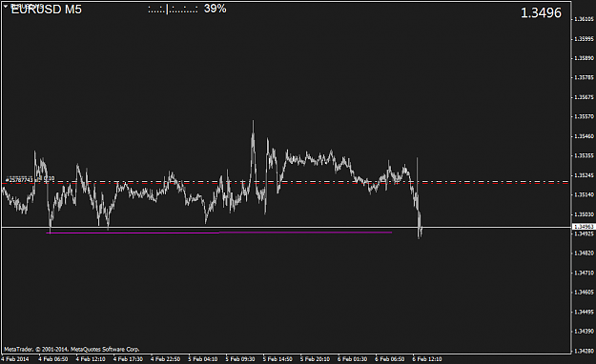Image resolution: width=596 pixels, height=364 pixels.
Task: Click the 1.34390 price scale label
Action: [584, 332]
